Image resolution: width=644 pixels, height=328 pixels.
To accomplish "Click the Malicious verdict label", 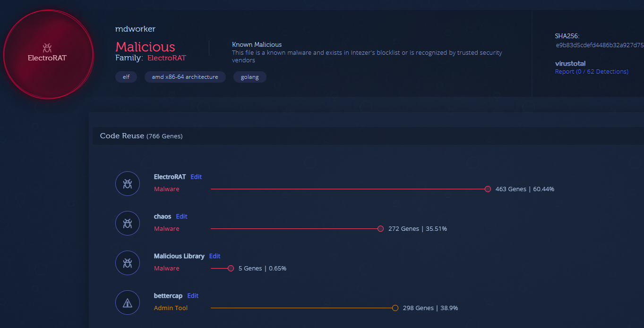I will click(145, 47).
